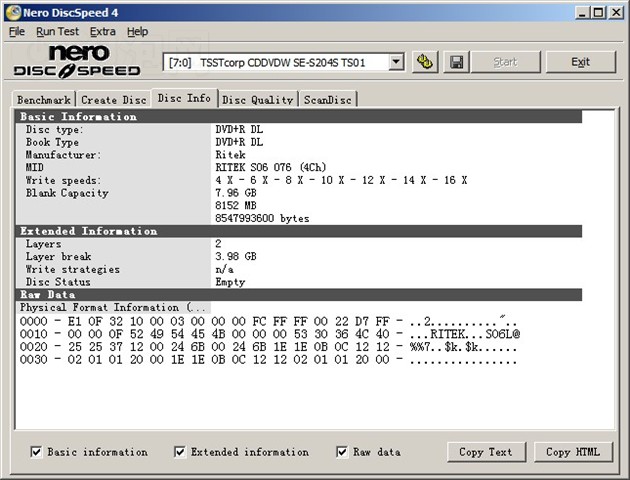Switch to the Create Disc tab
The image size is (630, 480).
point(114,100)
